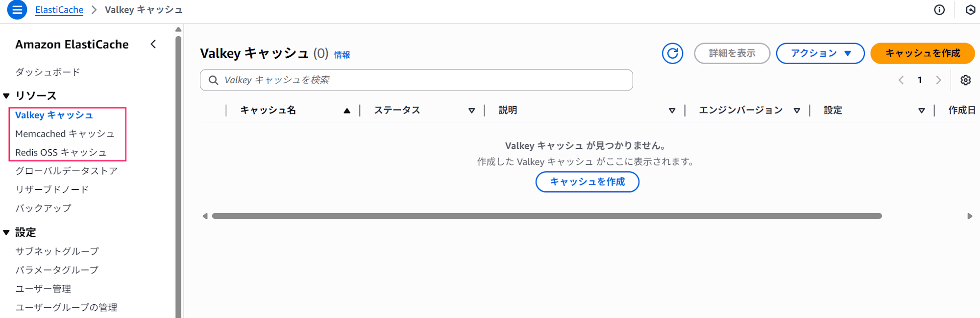The image size is (980, 318).
Task: Sort by ステータス column arrow
Action: click(471, 111)
